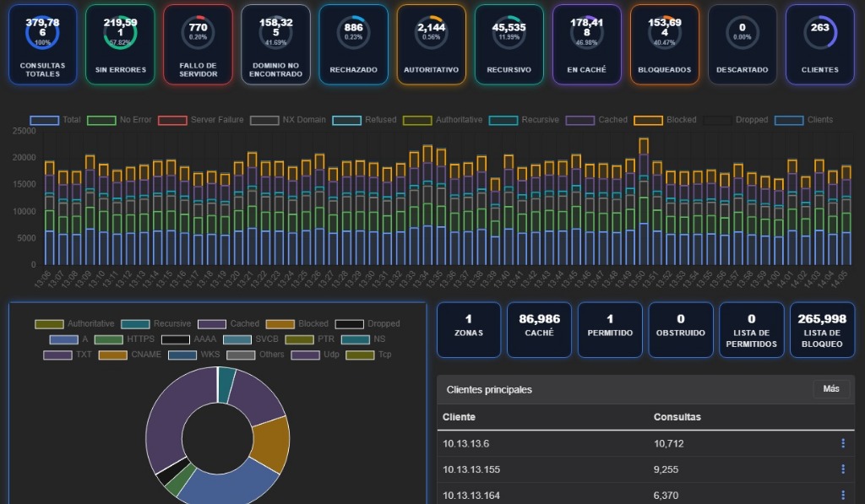Open the Bloqueados stat card
Image resolution: width=865 pixels, height=504 pixels.
pyautogui.click(x=665, y=45)
